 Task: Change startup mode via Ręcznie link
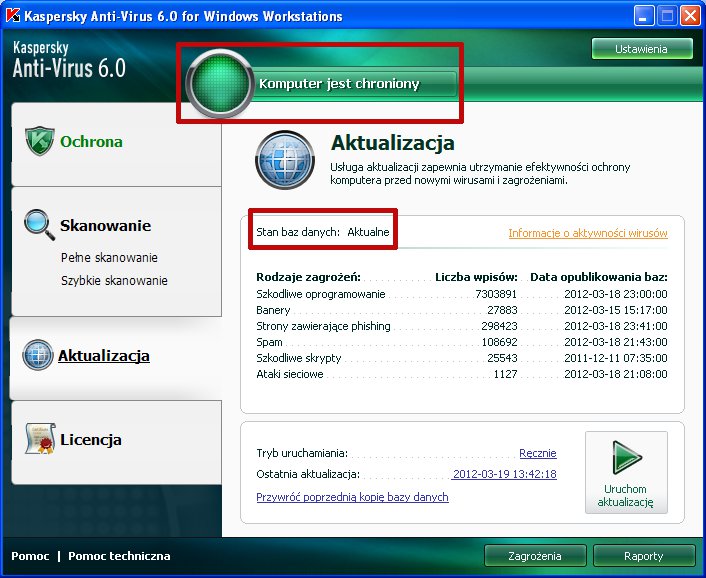[538, 453]
